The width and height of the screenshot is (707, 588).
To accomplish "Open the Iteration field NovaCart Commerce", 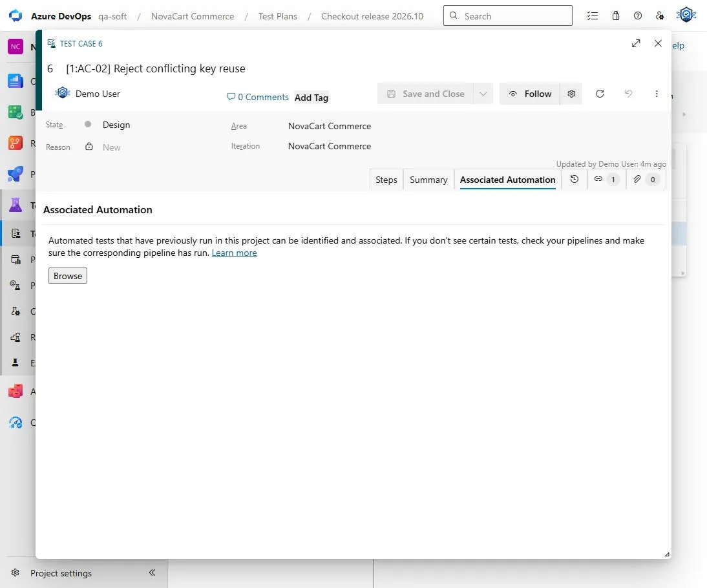I will (330, 146).
